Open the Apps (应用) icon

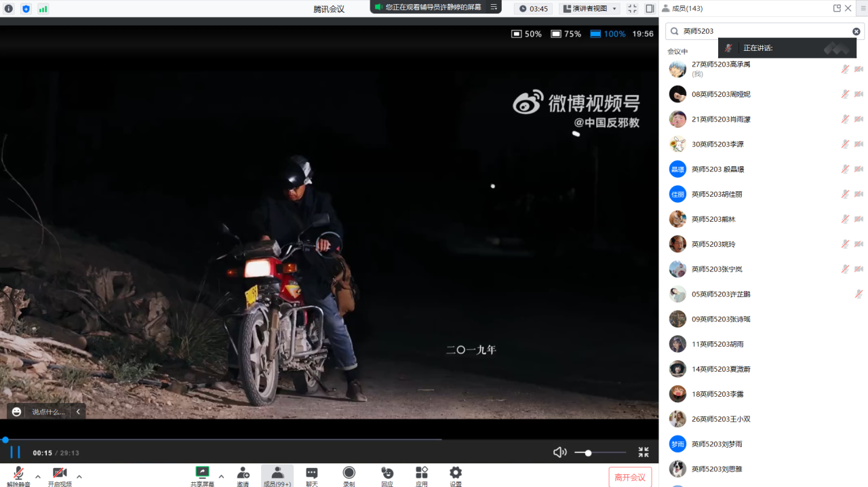pyautogui.click(x=422, y=473)
